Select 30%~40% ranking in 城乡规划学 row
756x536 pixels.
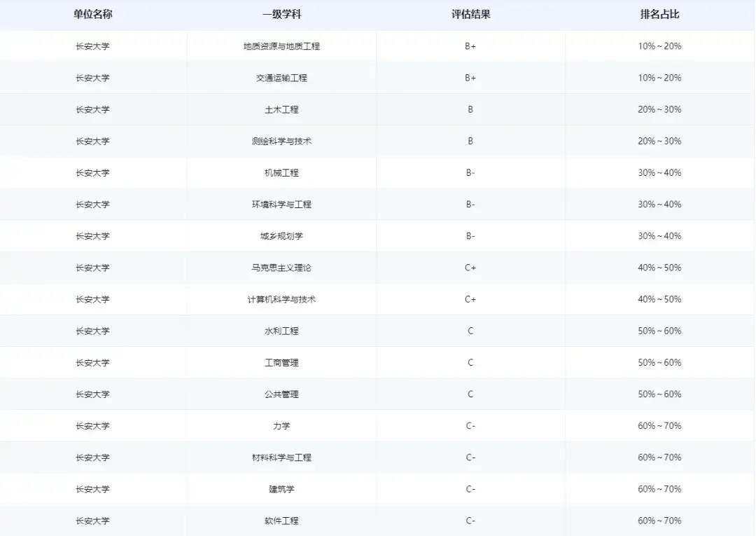pos(659,236)
